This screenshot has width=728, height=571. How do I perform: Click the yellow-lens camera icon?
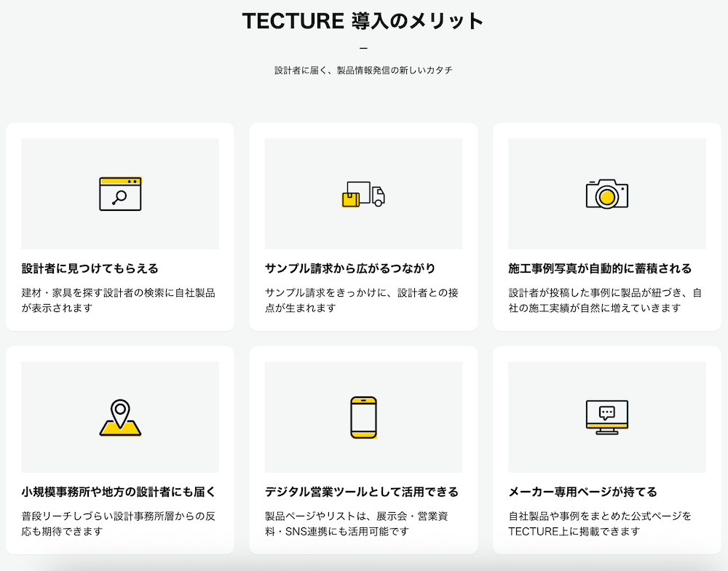(606, 194)
